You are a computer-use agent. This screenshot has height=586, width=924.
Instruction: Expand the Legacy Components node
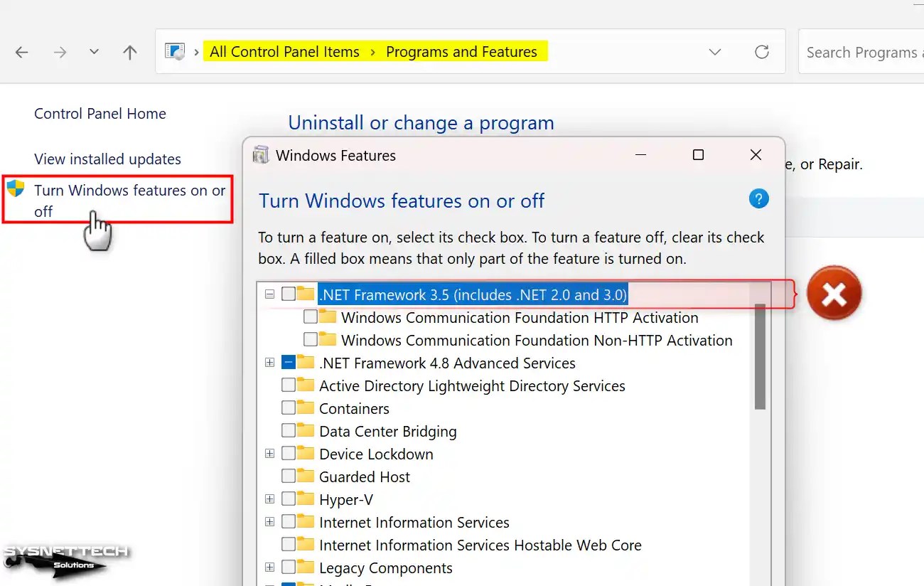(269, 568)
